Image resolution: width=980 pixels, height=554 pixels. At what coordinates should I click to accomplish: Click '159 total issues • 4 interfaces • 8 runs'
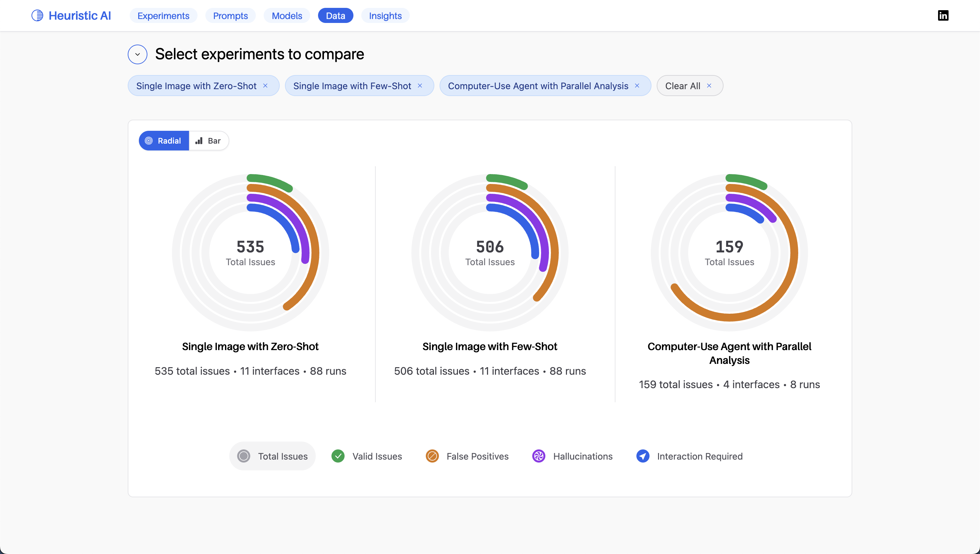click(729, 385)
